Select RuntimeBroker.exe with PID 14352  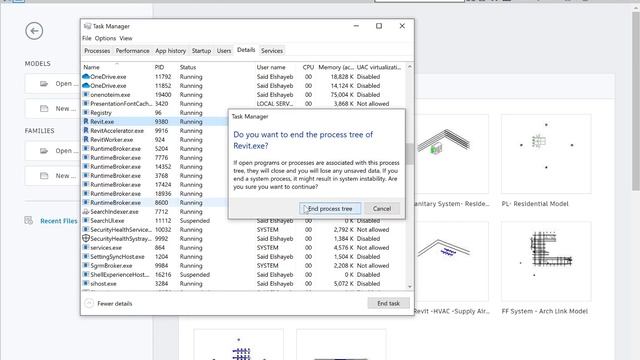[x=155, y=167]
